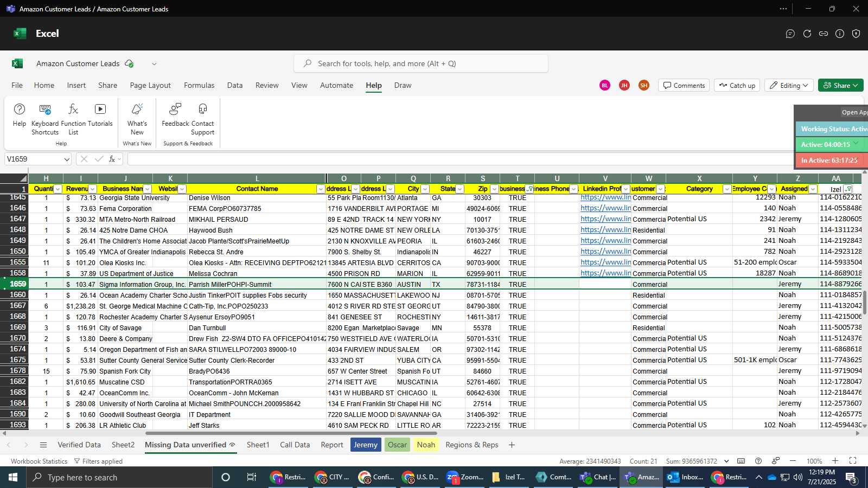Screen dimensions: 868x488
Task: Switch to the Data ribbon tab
Action: tap(235, 85)
